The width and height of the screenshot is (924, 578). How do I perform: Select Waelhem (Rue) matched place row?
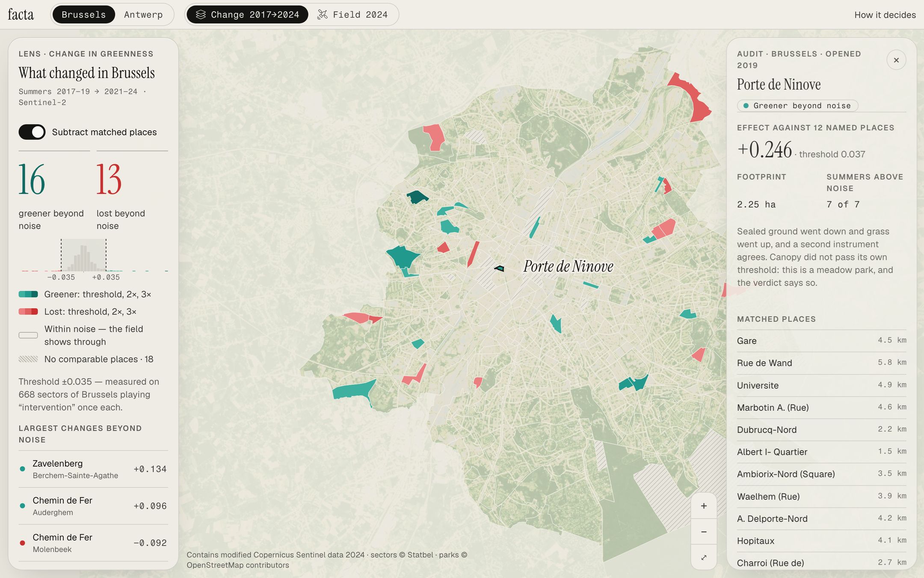coord(821,496)
